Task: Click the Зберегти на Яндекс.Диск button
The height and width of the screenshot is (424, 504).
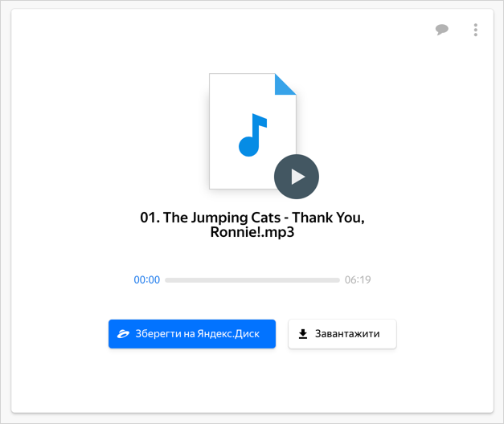Action: pos(192,334)
